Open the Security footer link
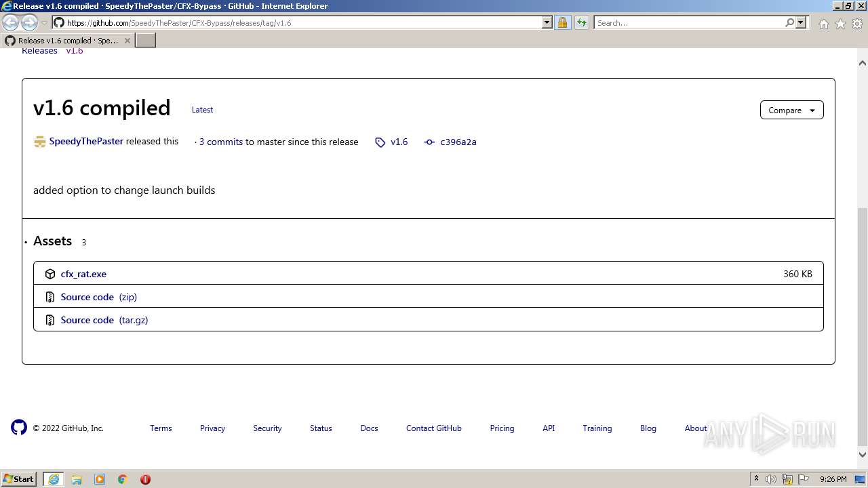The height and width of the screenshot is (488, 868). coord(267,428)
